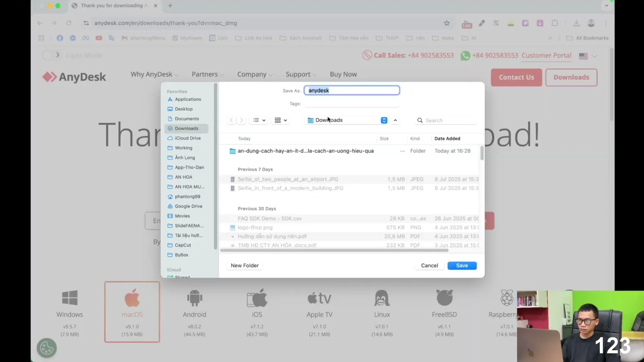Click the vertical scrollbar of file list

[482, 153]
